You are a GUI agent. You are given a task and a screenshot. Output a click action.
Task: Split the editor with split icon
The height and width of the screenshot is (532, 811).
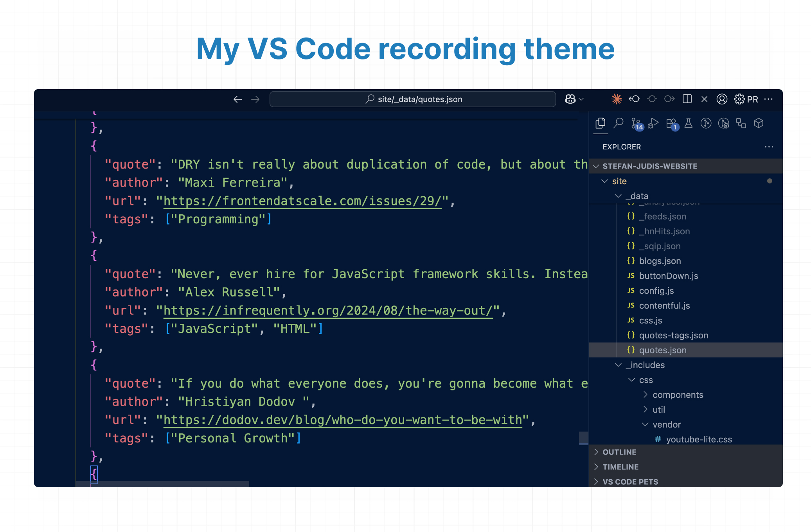click(687, 99)
